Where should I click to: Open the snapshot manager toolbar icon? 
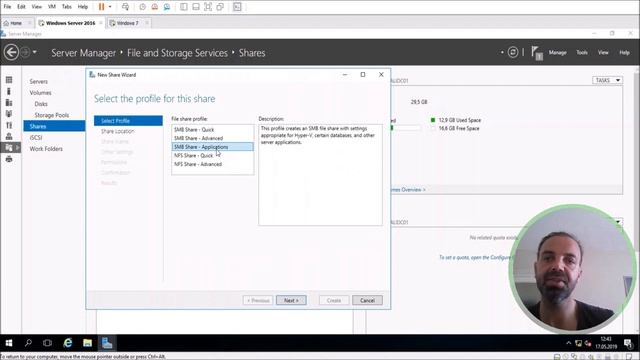pos(167,7)
